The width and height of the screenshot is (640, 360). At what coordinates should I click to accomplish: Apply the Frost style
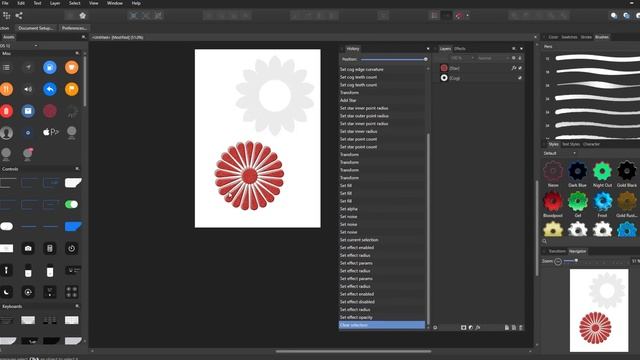pos(602,201)
